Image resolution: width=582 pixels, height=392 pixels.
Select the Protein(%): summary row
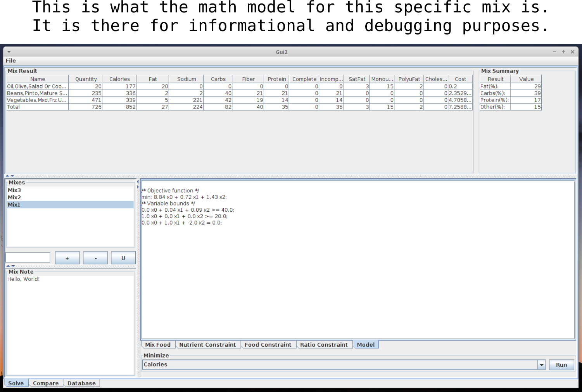(510, 100)
